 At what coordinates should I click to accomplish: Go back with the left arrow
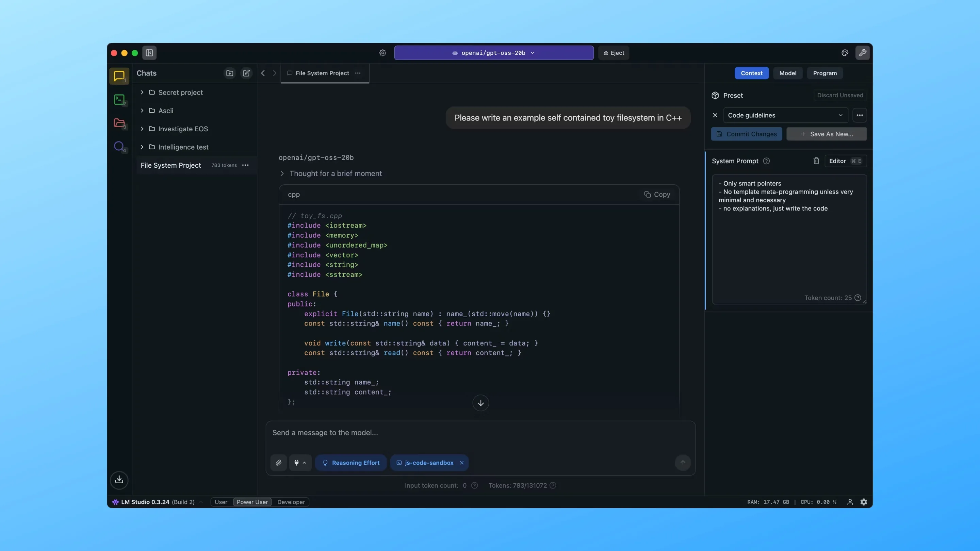click(263, 73)
